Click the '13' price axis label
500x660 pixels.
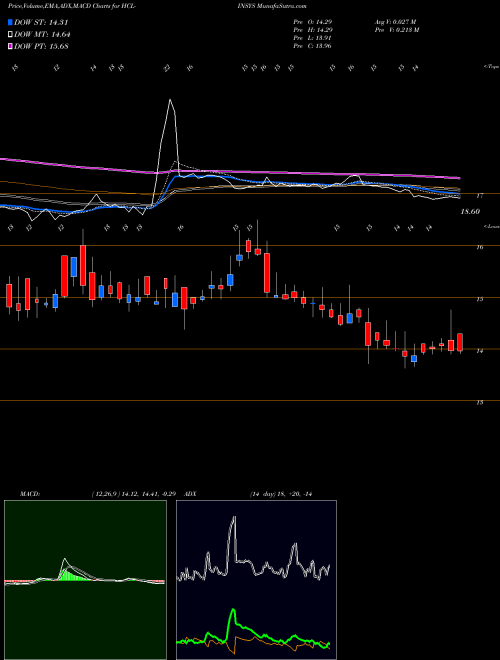click(x=480, y=402)
